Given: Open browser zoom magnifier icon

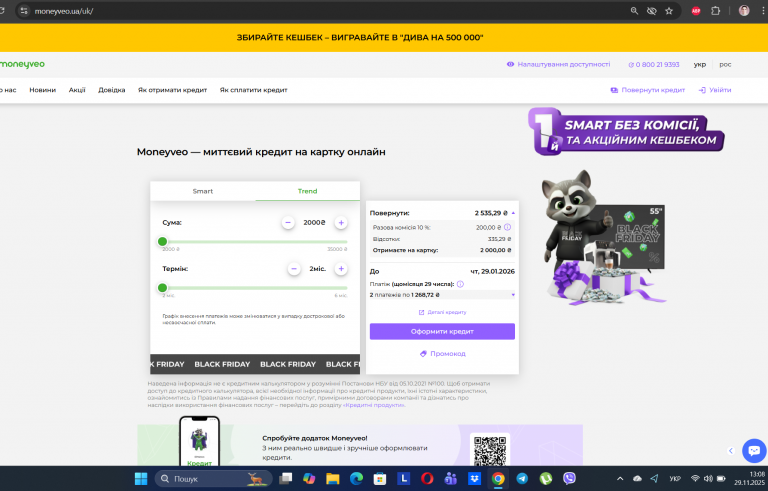Looking at the screenshot, I should coord(634,11).
